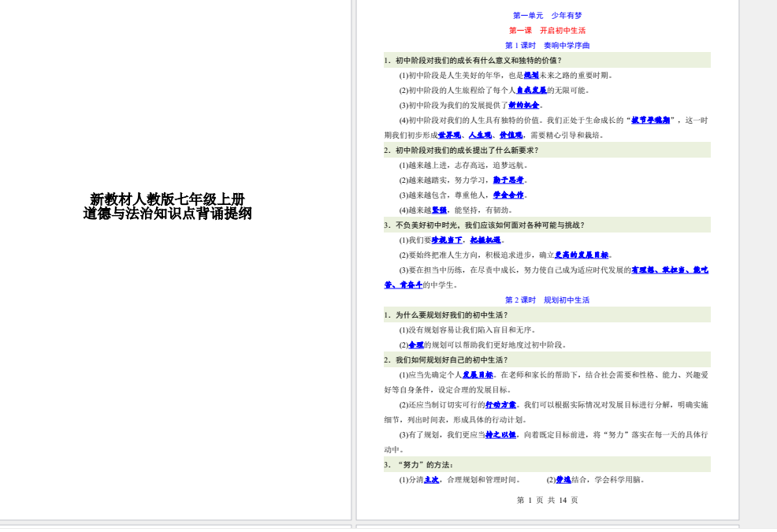The width and height of the screenshot is (777, 532).
Task: Click the underlined keyword "新的机会"
Action: 524,105
